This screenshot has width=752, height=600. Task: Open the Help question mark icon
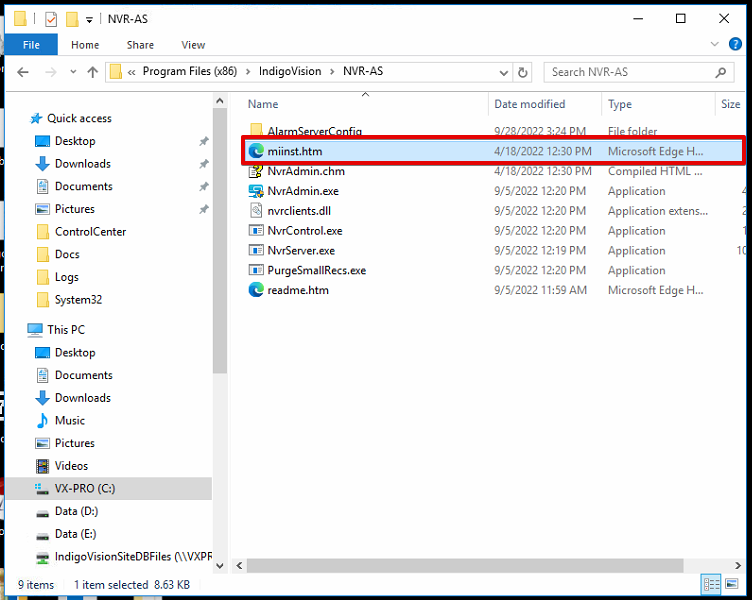pyautogui.click(x=735, y=44)
